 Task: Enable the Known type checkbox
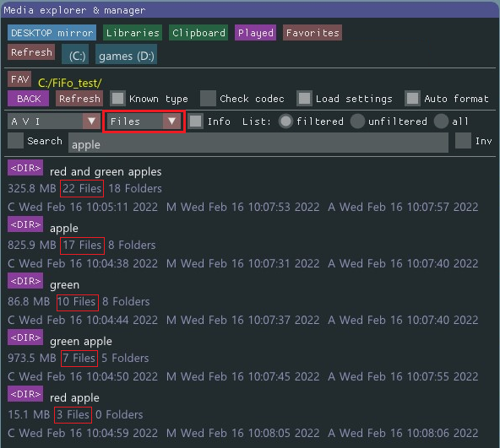(117, 99)
